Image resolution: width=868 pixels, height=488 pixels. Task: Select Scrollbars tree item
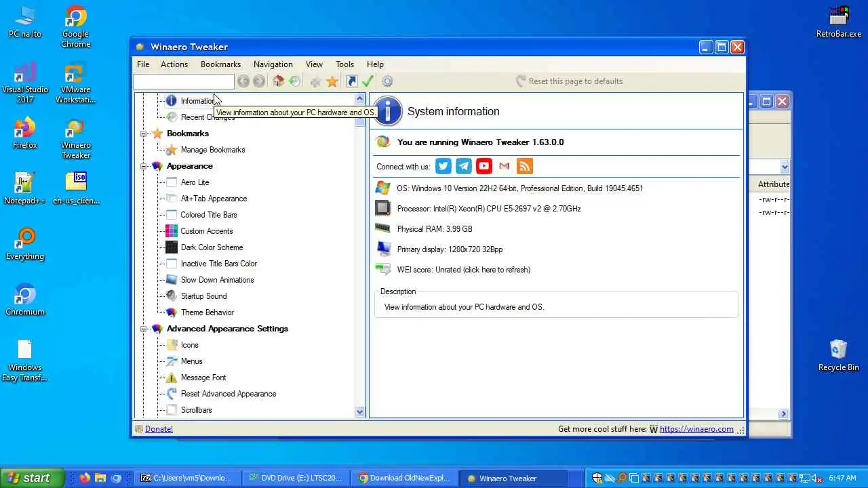196,410
